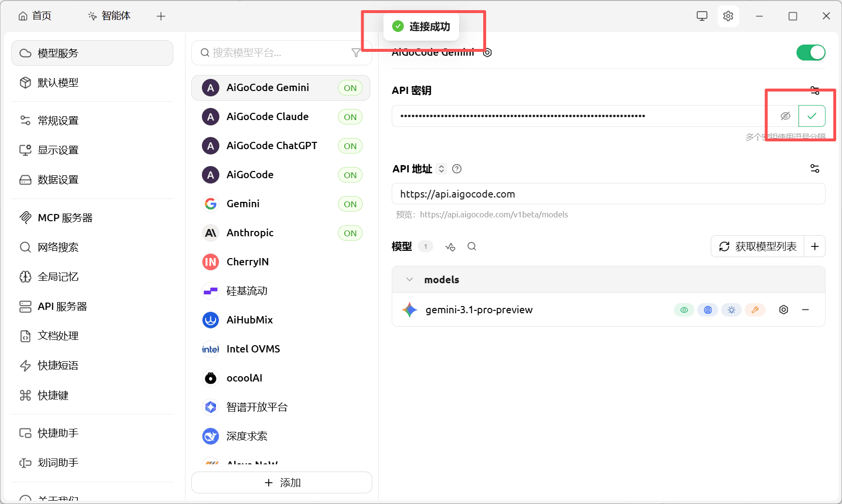
Task: Remove gemini-3.1-pro-preview with minus icon
Action: point(806,310)
